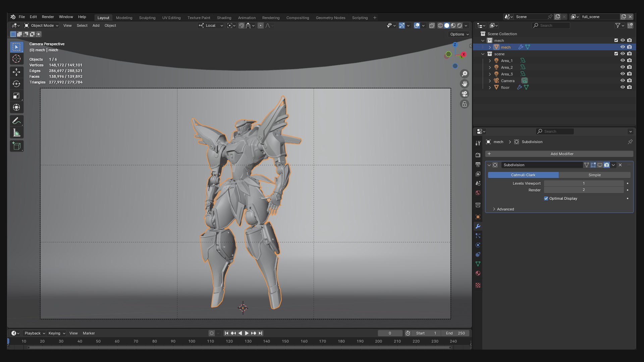This screenshot has width=644, height=362.
Task: Open the Object Data properties tab
Action: point(478,264)
